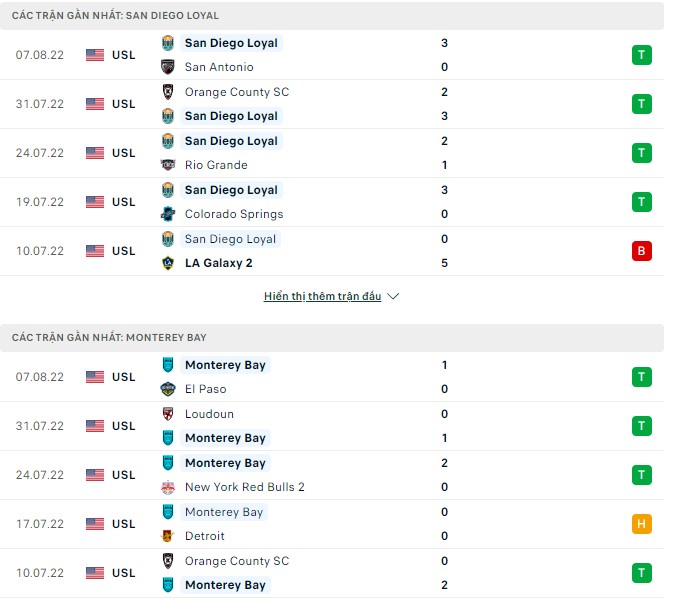Click the orange H draw badge
The image size is (675, 603).
pyautogui.click(x=640, y=524)
